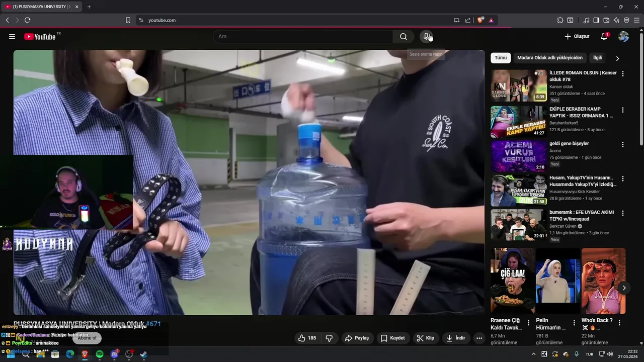This screenshot has height=362, width=644.
Task: Open the EKİPLE BERABER KAMP YAPTIK thumbnail
Action: [x=519, y=121]
